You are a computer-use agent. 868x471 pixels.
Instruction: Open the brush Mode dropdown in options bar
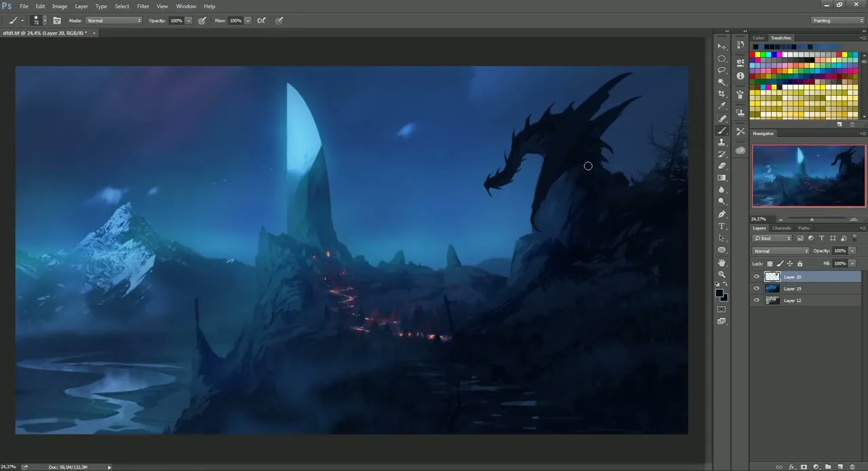click(113, 20)
